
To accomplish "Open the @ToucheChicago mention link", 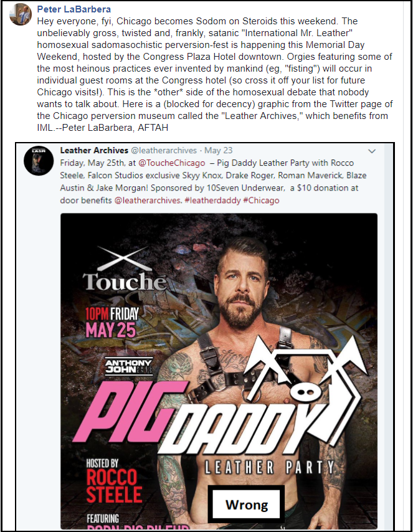I will pyautogui.click(x=171, y=163).
